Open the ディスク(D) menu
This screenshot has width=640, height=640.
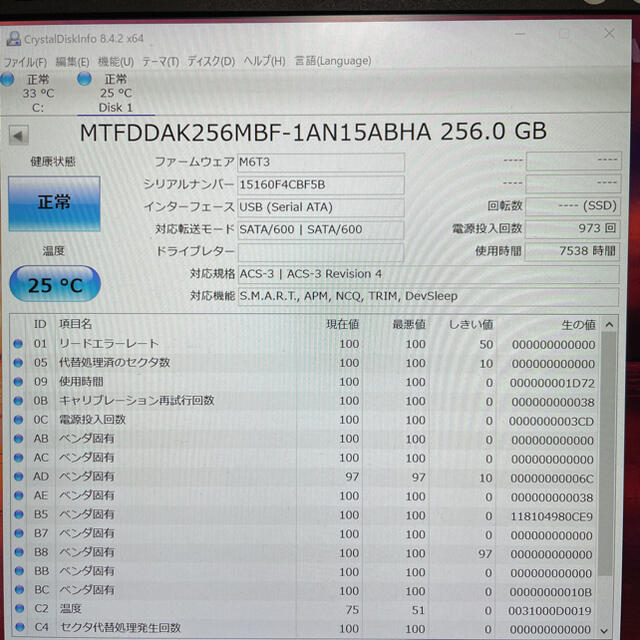pyautogui.click(x=211, y=62)
